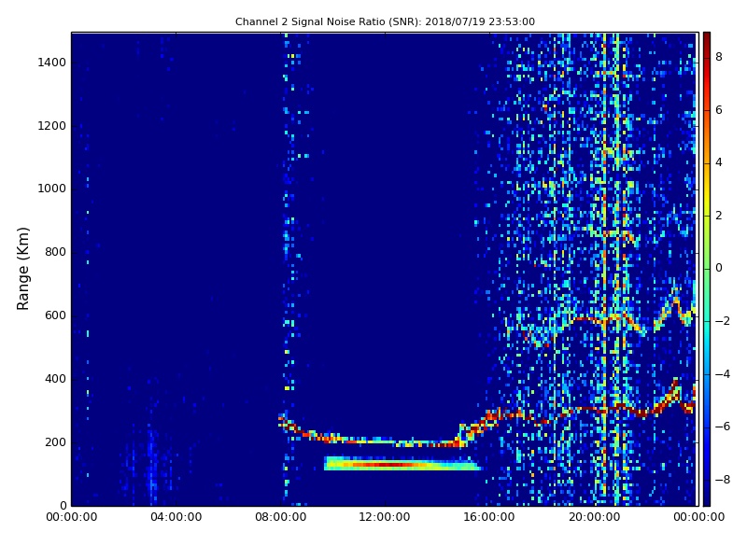Click the red echo trace near 300 km at 20:00
Screen dimensions: 747x560
(594, 409)
